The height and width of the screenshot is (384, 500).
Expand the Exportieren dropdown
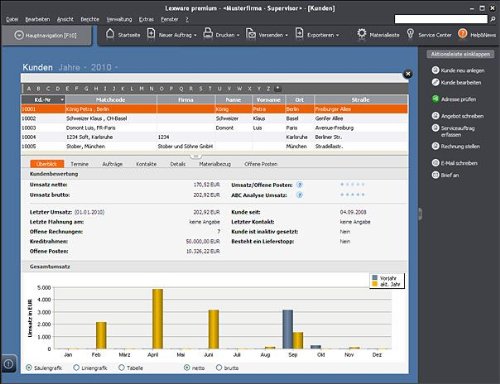(x=337, y=35)
